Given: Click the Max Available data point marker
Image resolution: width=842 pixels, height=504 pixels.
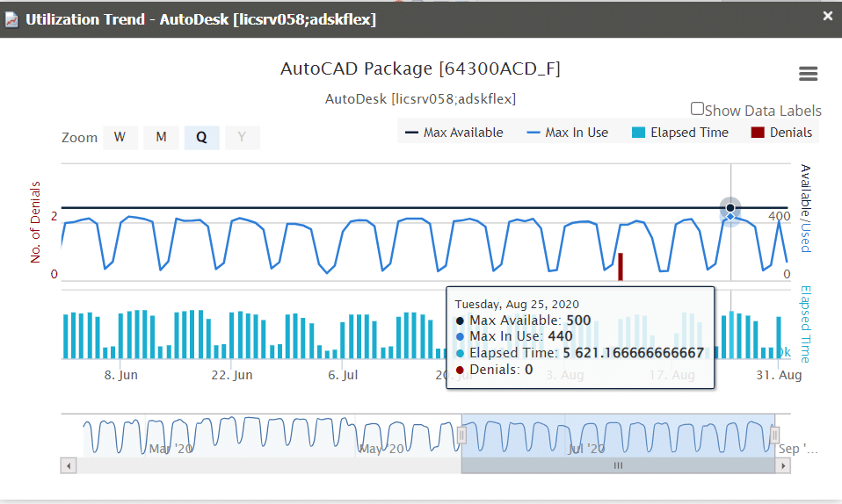Looking at the screenshot, I should (730, 208).
